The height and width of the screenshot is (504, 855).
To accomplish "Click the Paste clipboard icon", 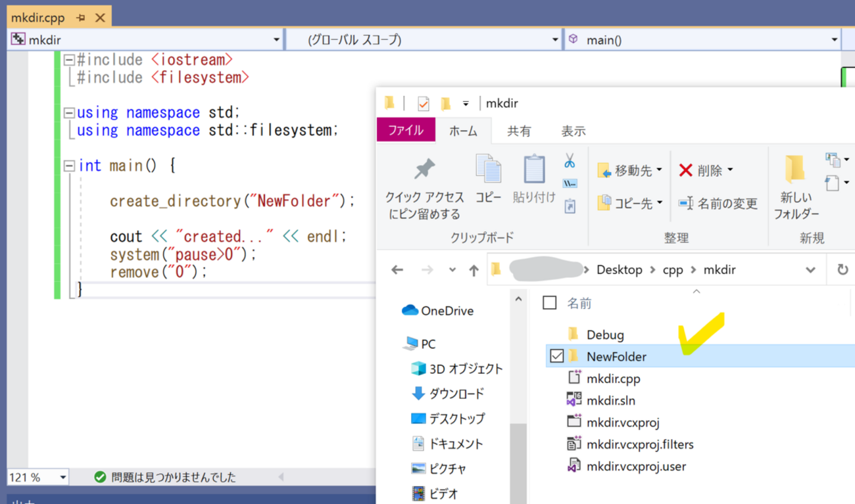I will (x=533, y=170).
